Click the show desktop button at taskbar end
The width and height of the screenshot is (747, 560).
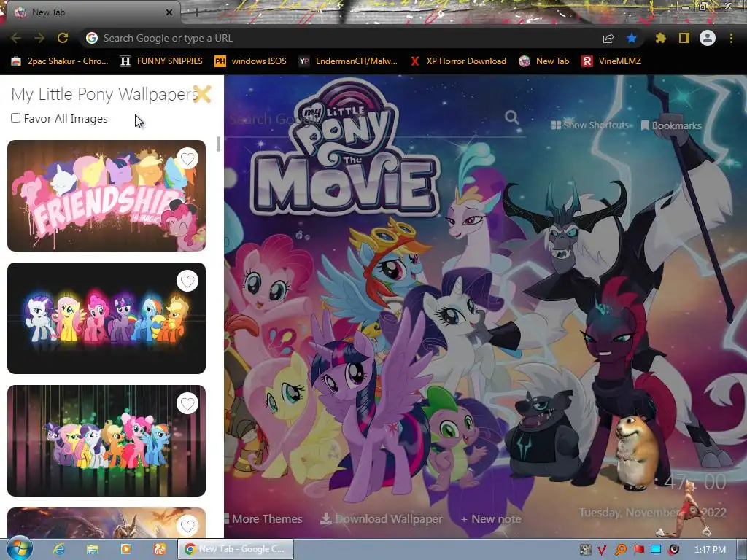[x=742, y=550]
